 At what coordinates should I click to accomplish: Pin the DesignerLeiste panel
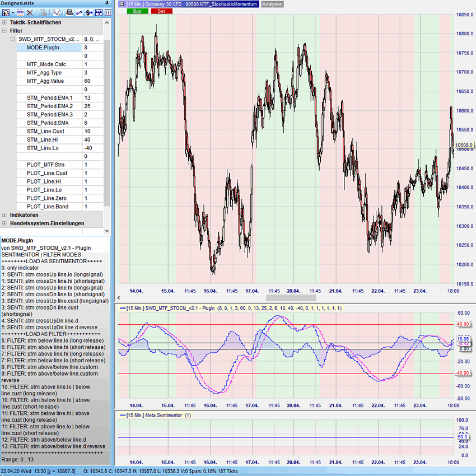[107, 3]
